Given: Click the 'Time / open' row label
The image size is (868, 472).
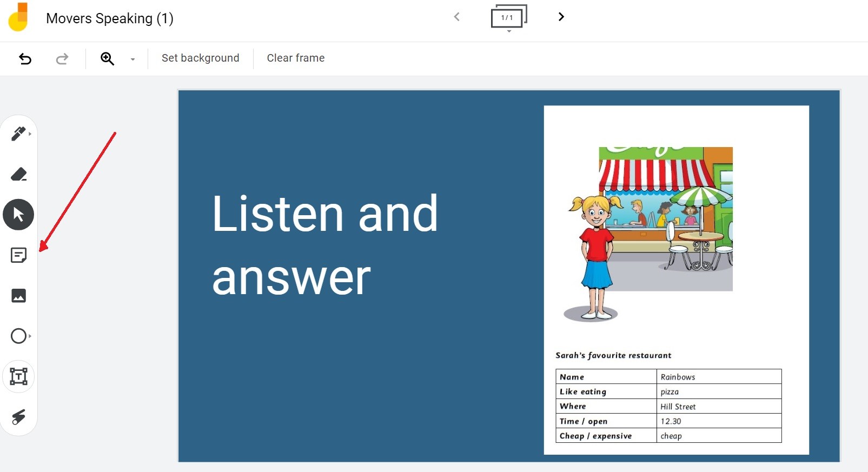Looking at the screenshot, I should (584, 421).
